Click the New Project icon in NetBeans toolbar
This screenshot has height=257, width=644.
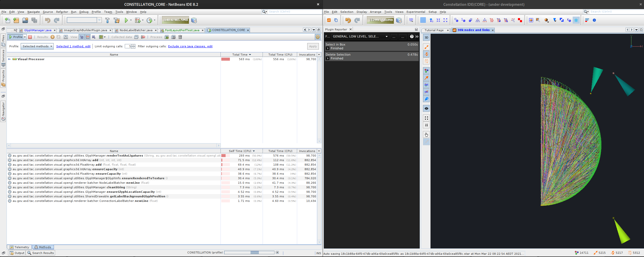coord(16,20)
